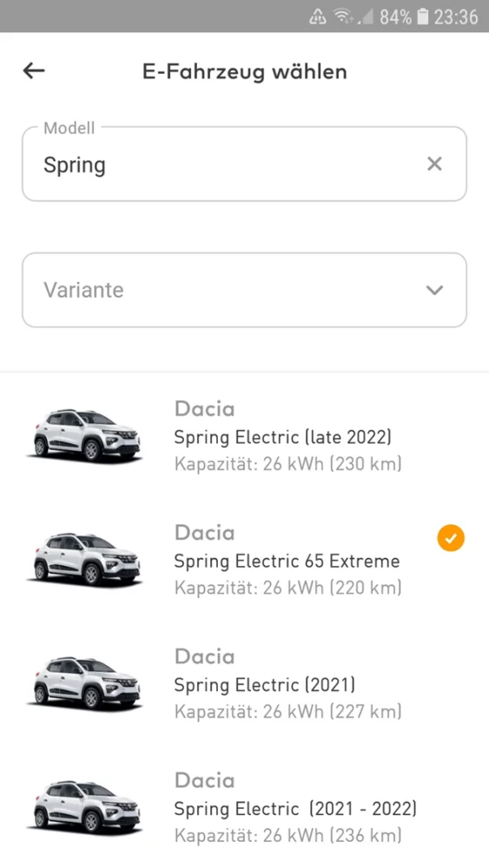Tap car image of 65 Extreme model
Viewport: 489px width, 868px height.
click(x=83, y=559)
